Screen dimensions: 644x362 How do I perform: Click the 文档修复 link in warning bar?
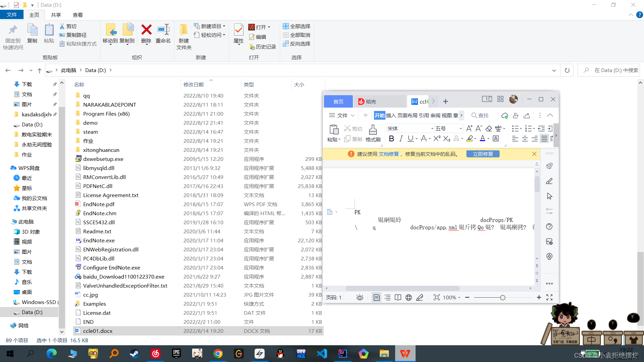point(389,154)
